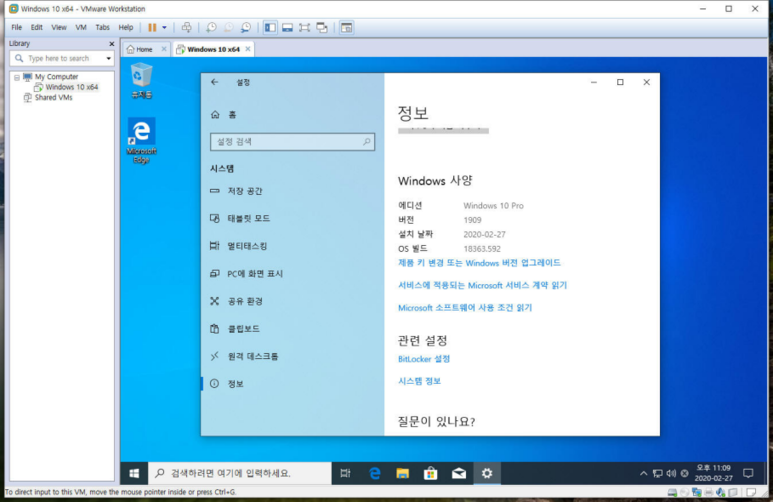
Task: Select My Computer in the library
Action: pos(56,77)
